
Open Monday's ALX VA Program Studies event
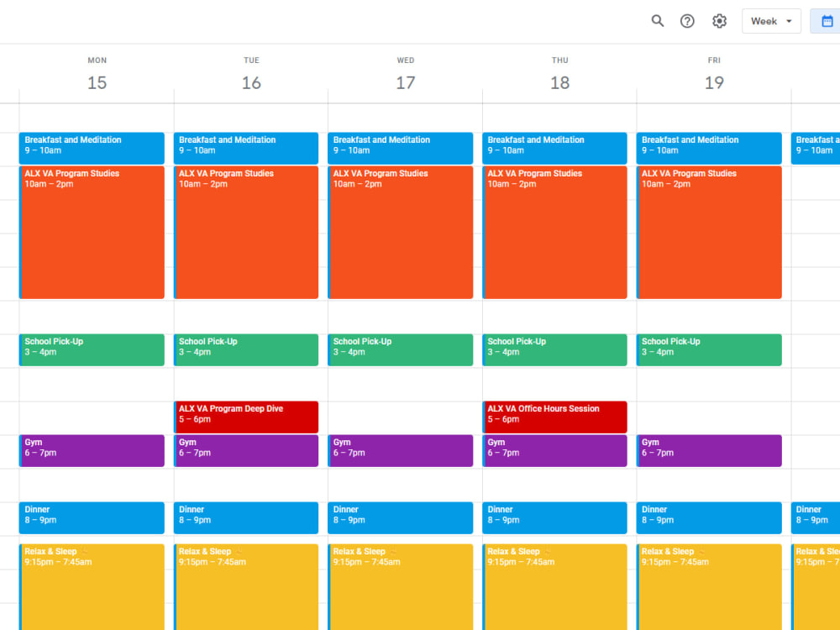click(x=92, y=233)
